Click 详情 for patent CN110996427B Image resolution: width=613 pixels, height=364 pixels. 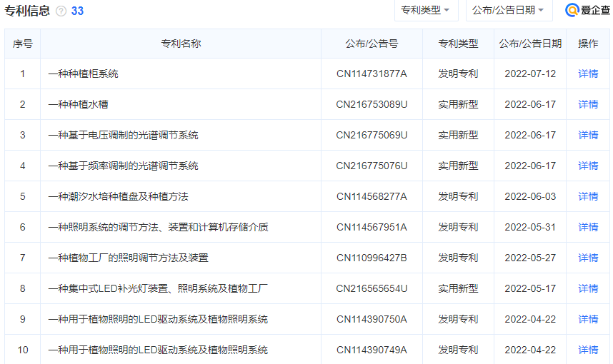coord(588,258)
